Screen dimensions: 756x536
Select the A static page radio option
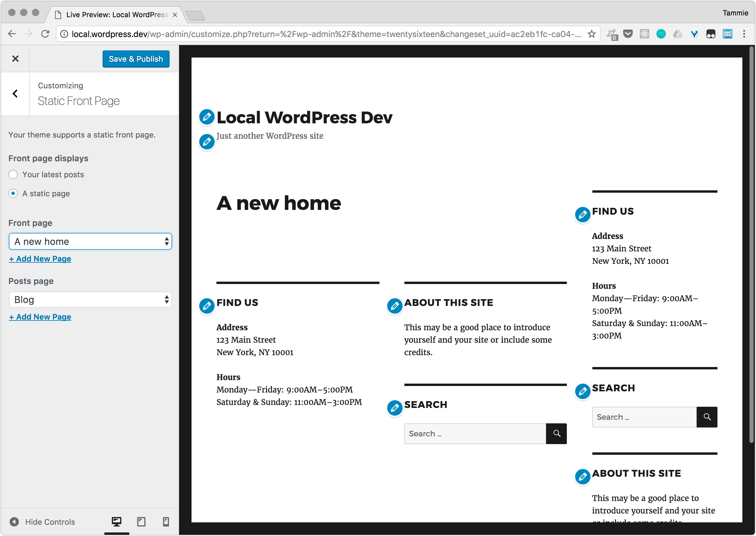click(x=13, y=193)
